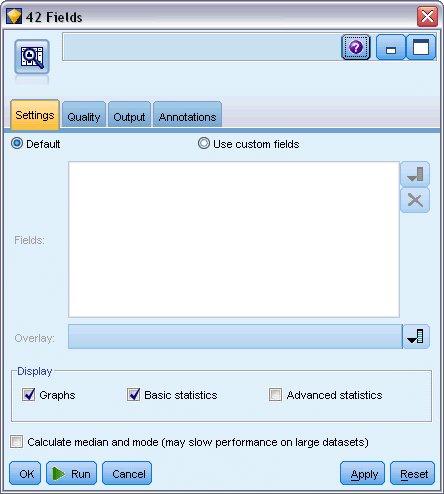The width and height of the screenshot is (444, 494).
Task: Select the Default radio button
Action: pos(17,144)
